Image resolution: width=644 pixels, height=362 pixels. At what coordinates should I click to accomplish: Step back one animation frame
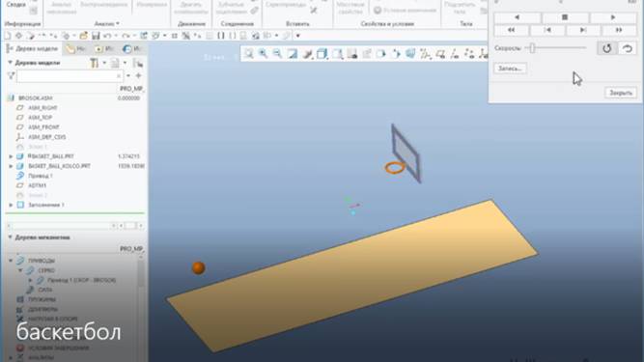[x=547, y=30]
